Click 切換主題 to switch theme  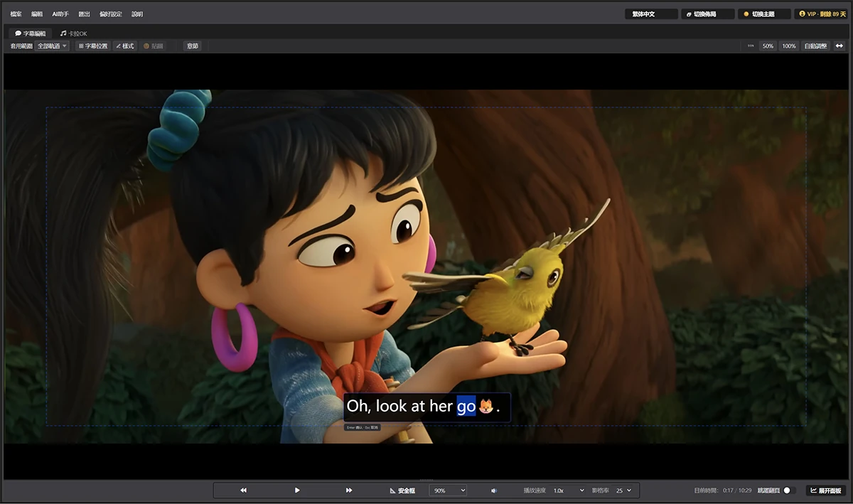[x=764, y=14]
